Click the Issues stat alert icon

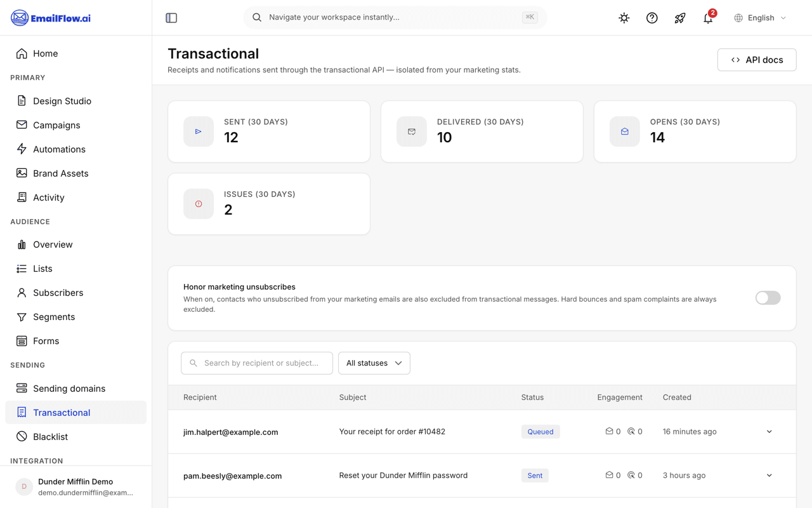(199, 204)
